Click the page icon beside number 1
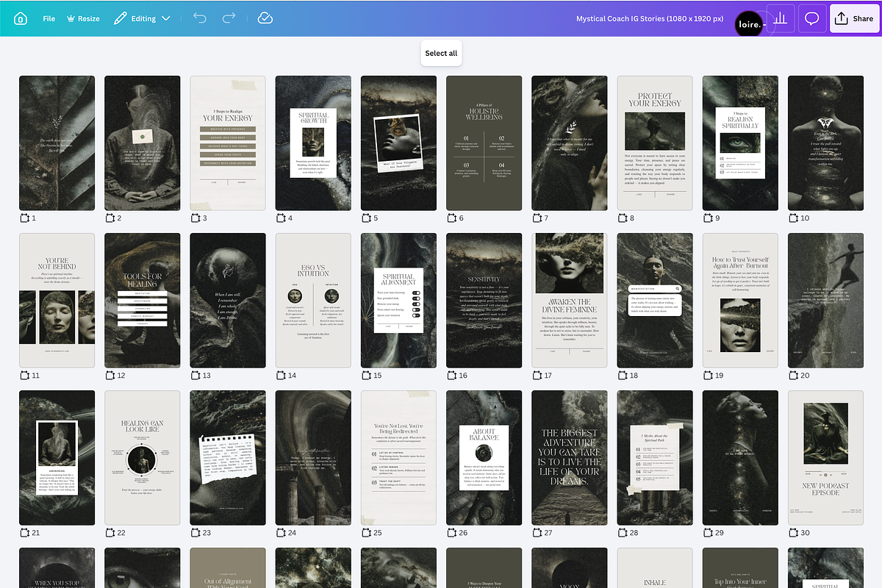 coord(24,218)
